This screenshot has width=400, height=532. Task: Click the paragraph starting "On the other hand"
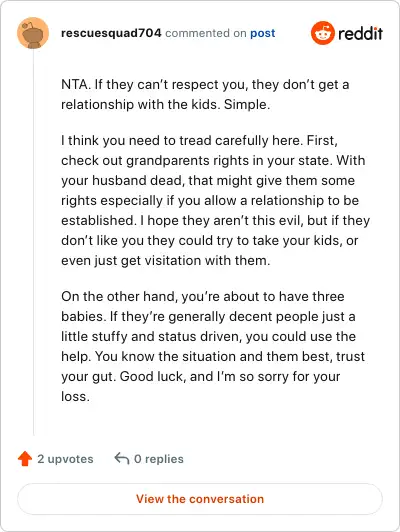point(213,346)
